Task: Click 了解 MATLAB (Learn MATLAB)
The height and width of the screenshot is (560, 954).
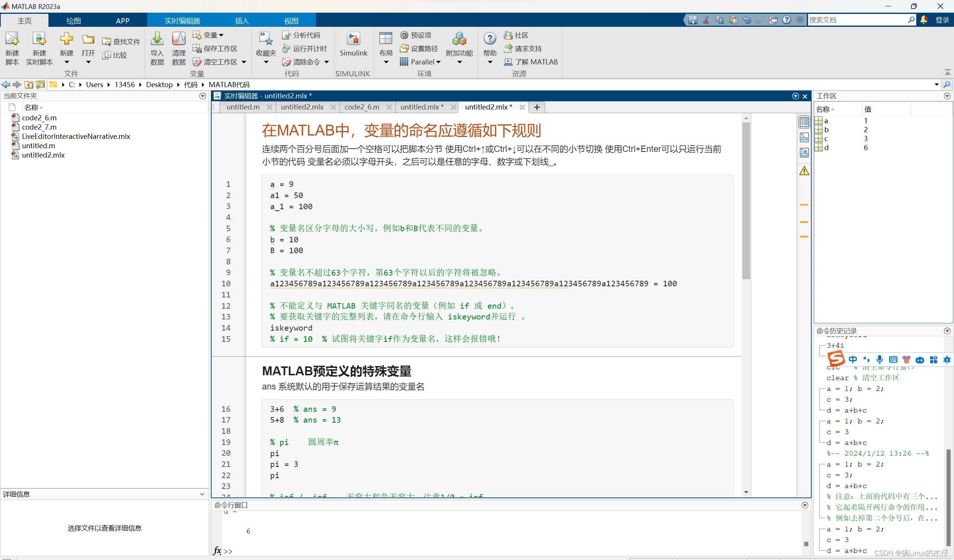Action: (x=531, y=62)
